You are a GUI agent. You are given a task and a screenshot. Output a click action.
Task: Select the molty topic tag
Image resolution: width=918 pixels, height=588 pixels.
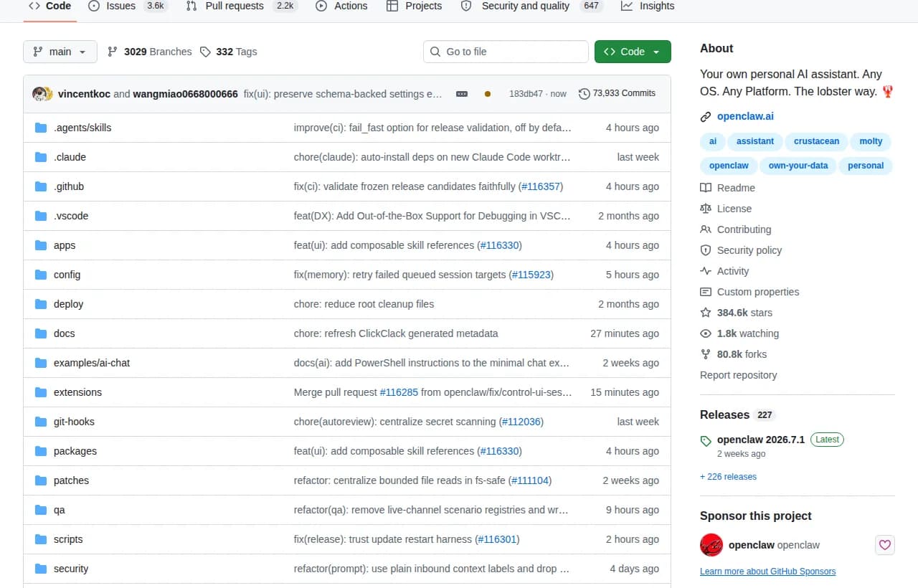[x=871, y=141]
